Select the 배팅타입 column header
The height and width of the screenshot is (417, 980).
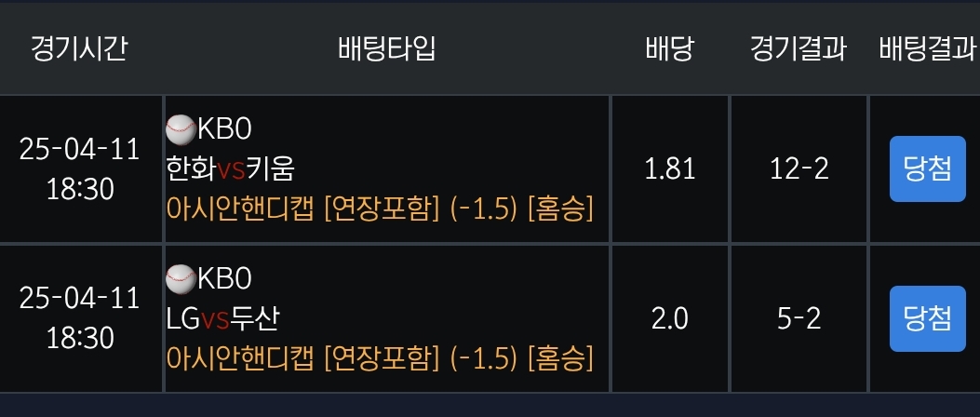386,48
